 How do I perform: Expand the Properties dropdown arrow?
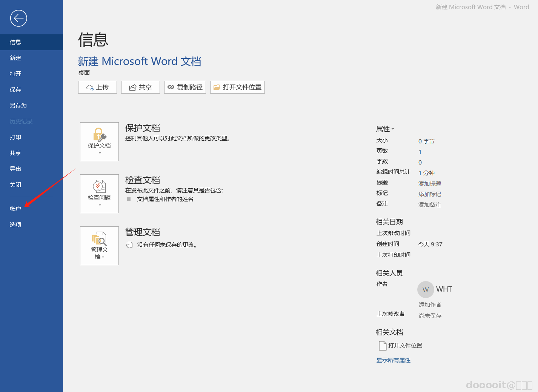coord(393,129)
